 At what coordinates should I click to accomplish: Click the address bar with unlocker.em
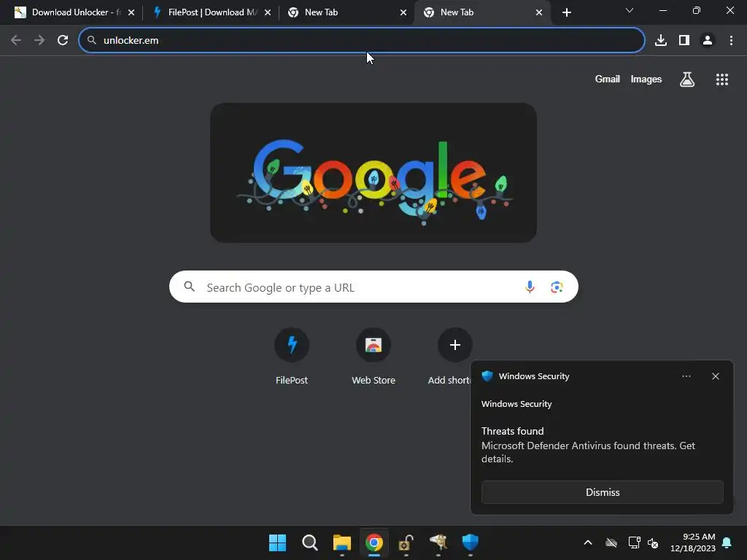pos(362,40)
